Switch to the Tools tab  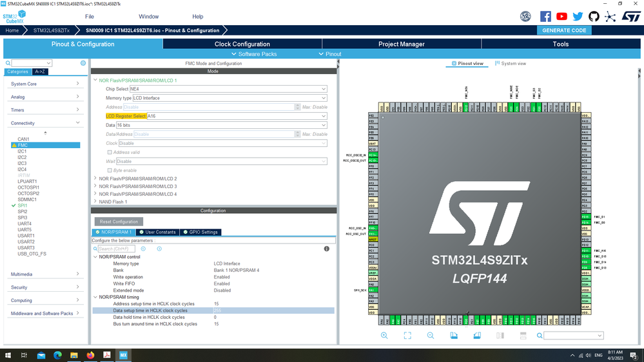click(561, 44)
